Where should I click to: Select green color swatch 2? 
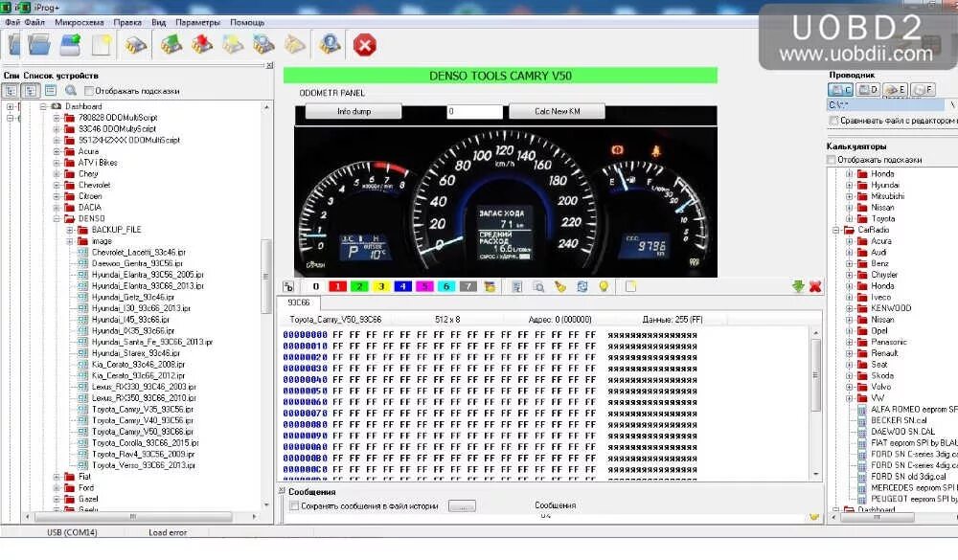(359, 286)
